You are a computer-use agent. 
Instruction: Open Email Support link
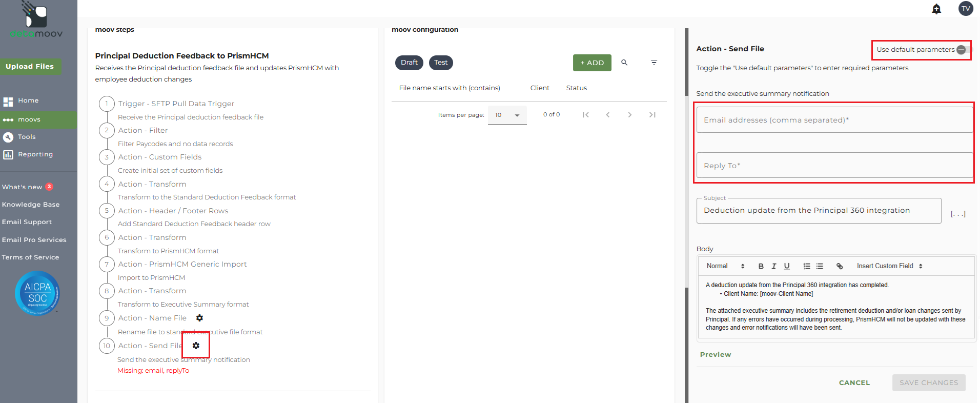pos(27,222)
